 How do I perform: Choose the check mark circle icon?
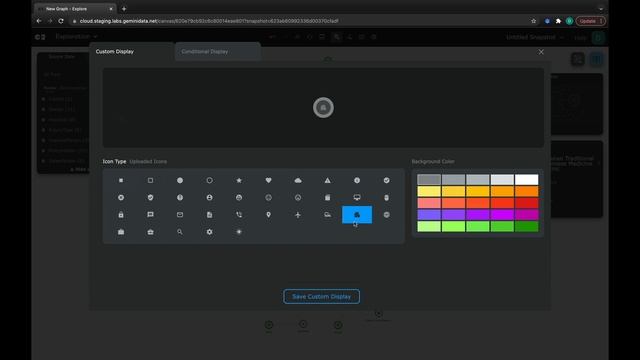coord(387,180)
